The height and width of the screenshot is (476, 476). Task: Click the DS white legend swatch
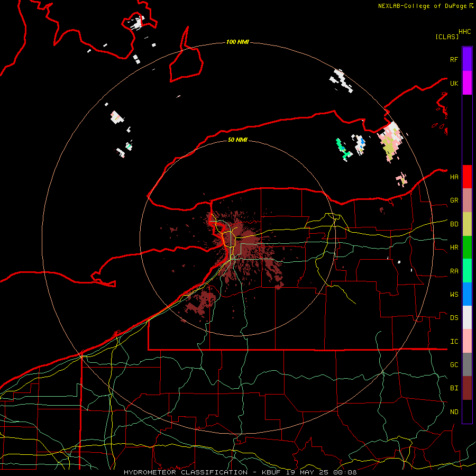(x=467, y=317)
